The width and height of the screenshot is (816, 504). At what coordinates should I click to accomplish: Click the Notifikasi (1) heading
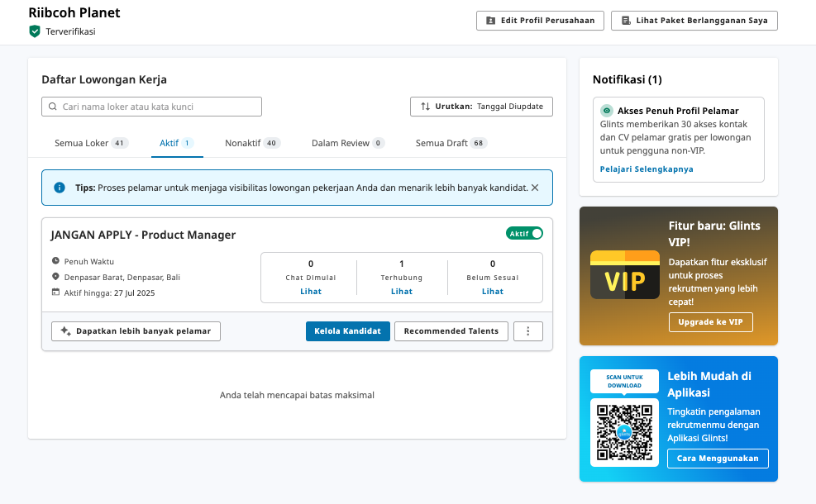pos(628,79)
